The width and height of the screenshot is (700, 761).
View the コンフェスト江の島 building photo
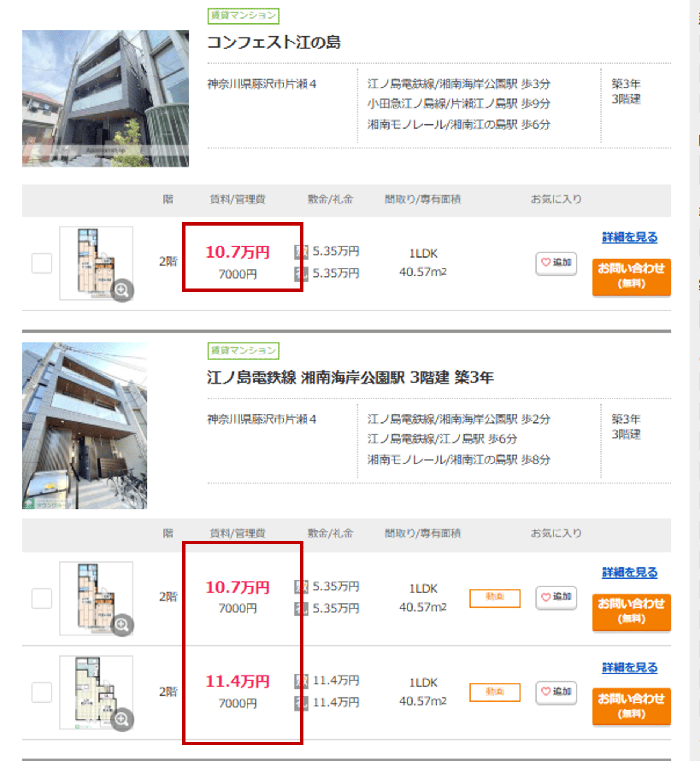point(105,98)
